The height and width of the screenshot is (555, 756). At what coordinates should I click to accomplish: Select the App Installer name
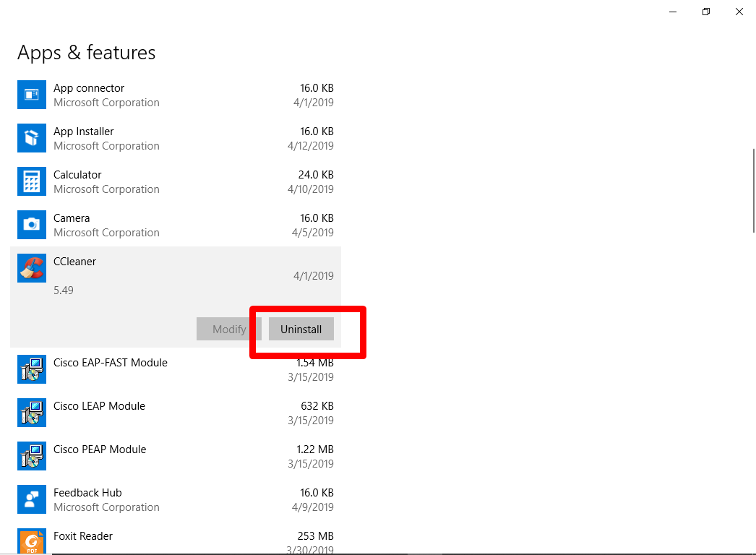pos(83,132)
